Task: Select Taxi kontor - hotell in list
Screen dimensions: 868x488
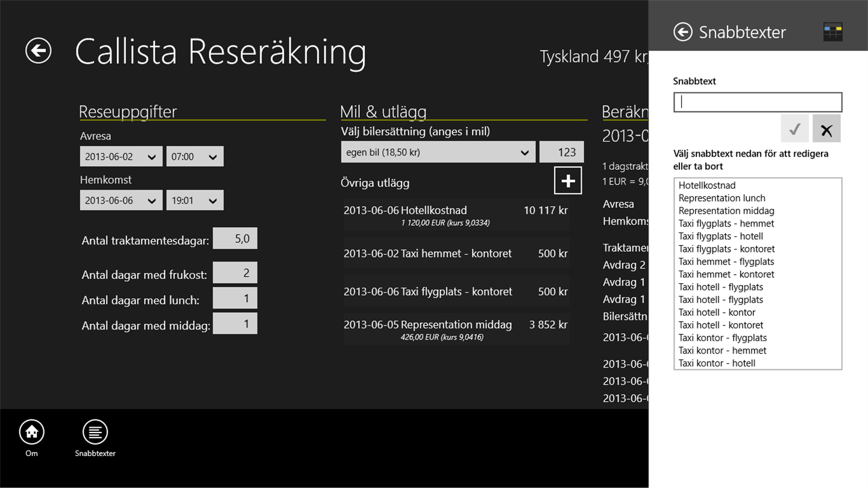Action: [x=758, y=363]
